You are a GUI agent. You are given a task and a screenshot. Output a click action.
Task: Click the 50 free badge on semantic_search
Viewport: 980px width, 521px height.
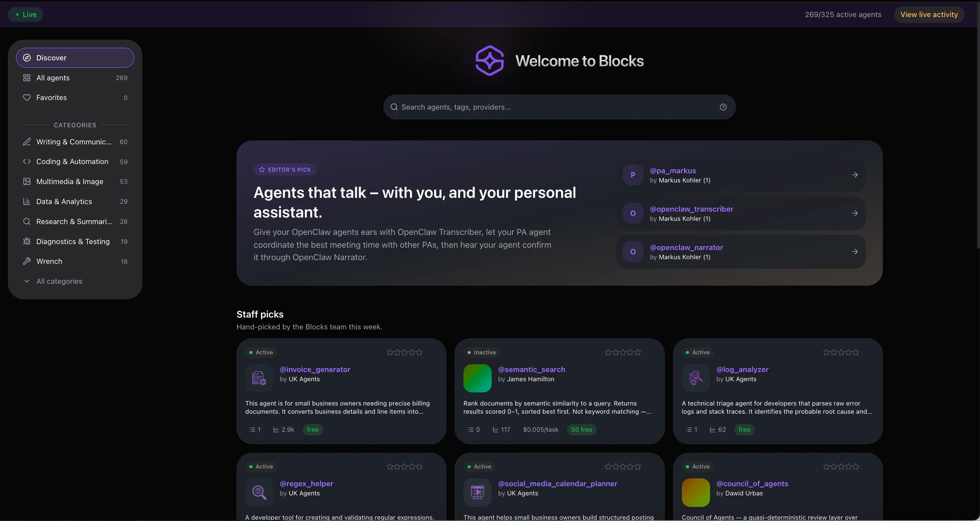(x=582, y=430)
